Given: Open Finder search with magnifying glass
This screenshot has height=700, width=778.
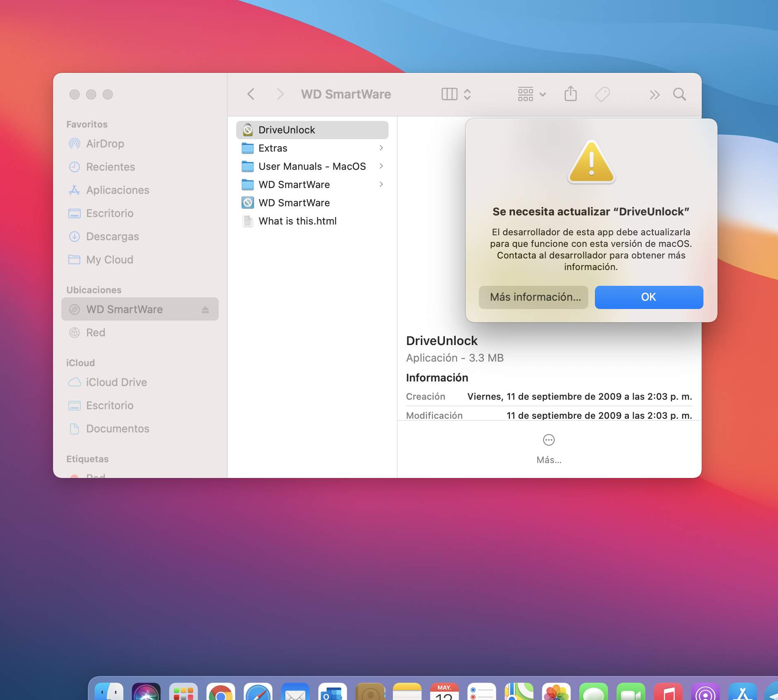Looking at the screenshot, I should click(x=679, y=94).
